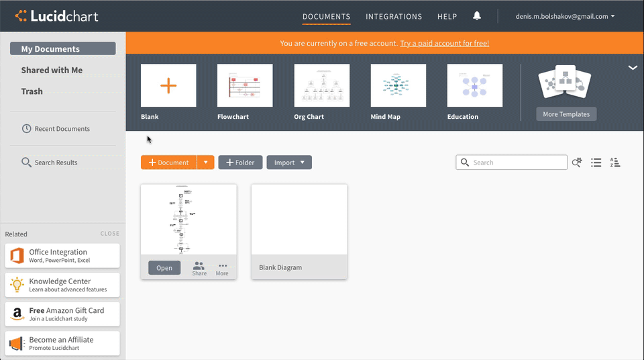Screen dimensions: 644x360
Task: Select the Education template thumbnail
Action: 475,85
